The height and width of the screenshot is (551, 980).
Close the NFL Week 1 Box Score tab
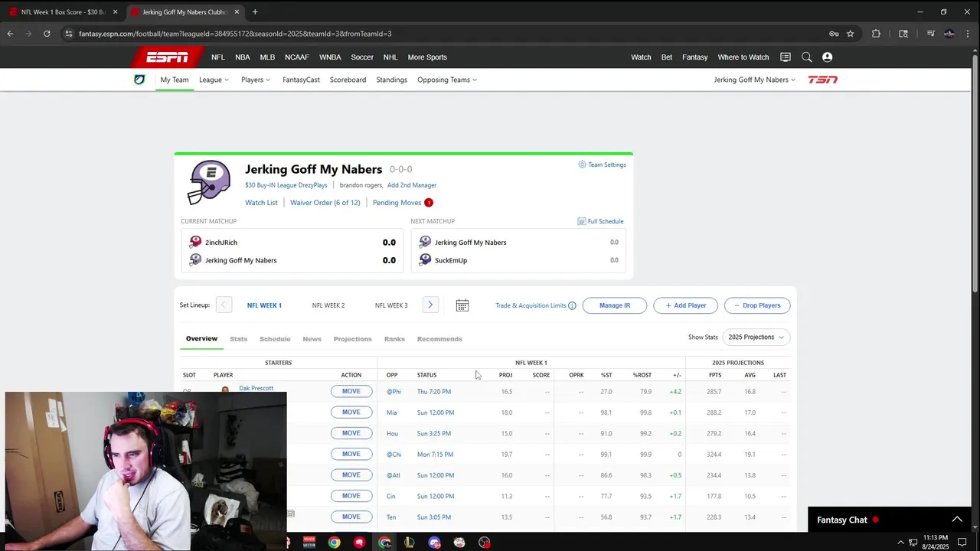pos(116,11)
